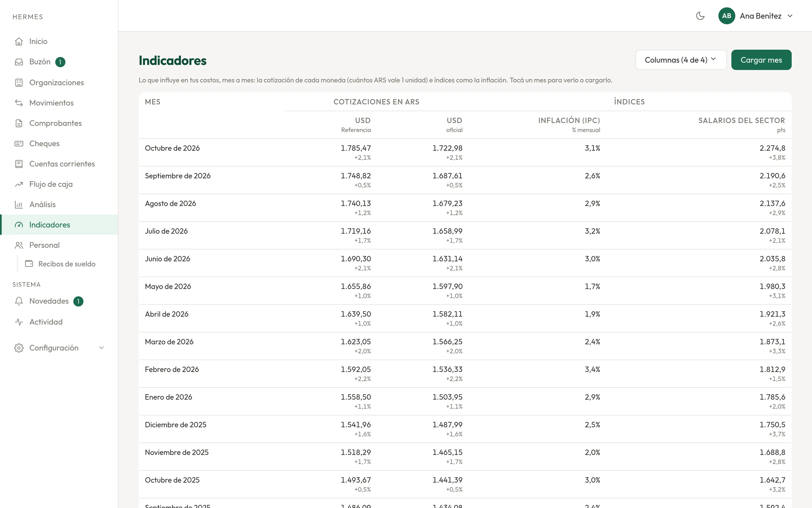
Task: Open the Septiembre de 2026 row
Action: tap(465, 180)
